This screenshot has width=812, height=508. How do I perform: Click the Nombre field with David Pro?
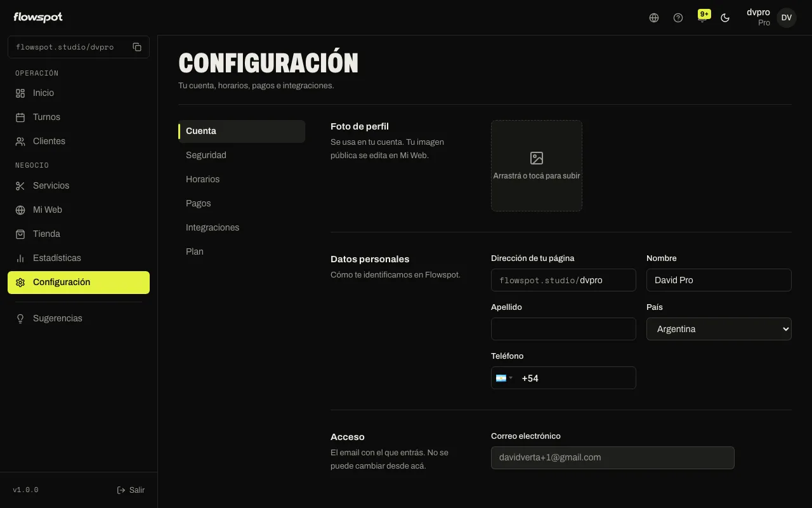719,280
